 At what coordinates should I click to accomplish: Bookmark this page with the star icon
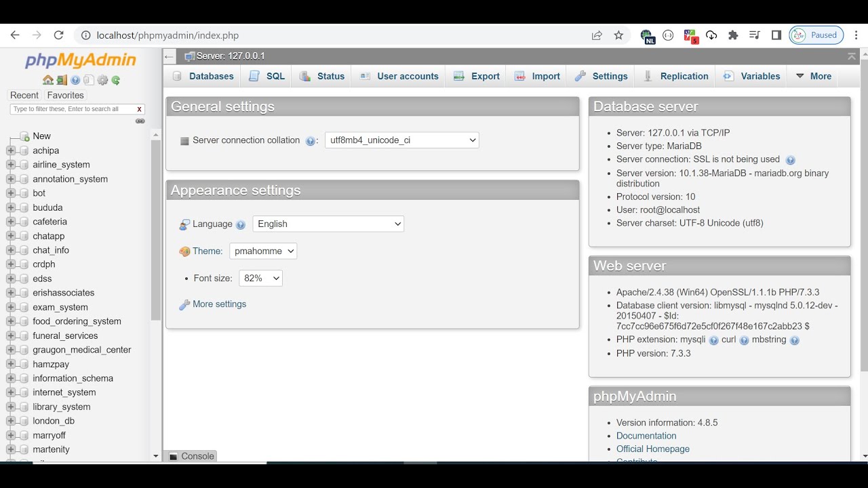coord(618,35)
